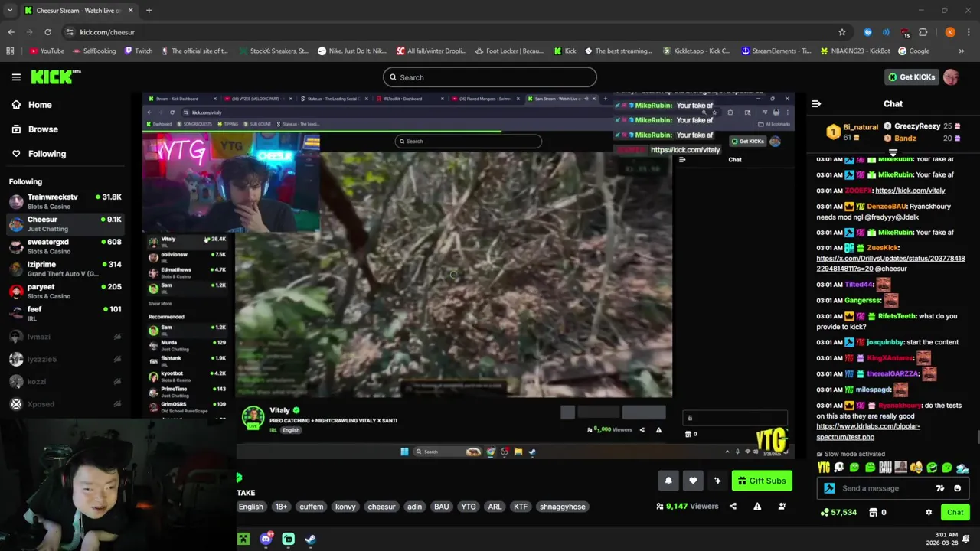The image size is (980, 551).
Task: Insert the YTG emote from quick emotes
Action: 824,468
